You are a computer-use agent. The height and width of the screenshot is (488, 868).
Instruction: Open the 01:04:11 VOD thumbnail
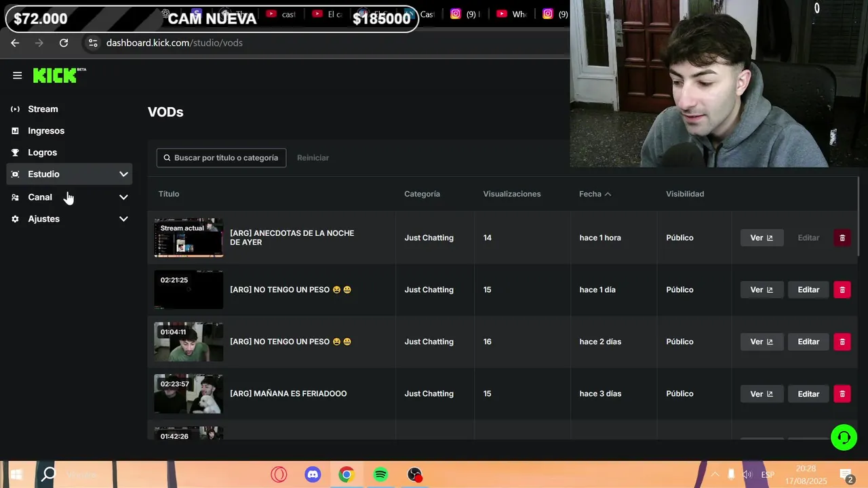(x=189, y=342)
